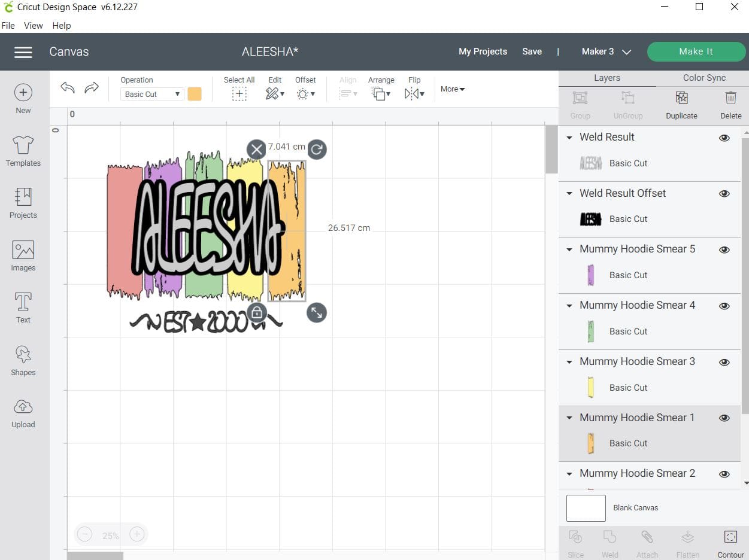
Task: Switch to the Layers tab
Action: [607, 78]
